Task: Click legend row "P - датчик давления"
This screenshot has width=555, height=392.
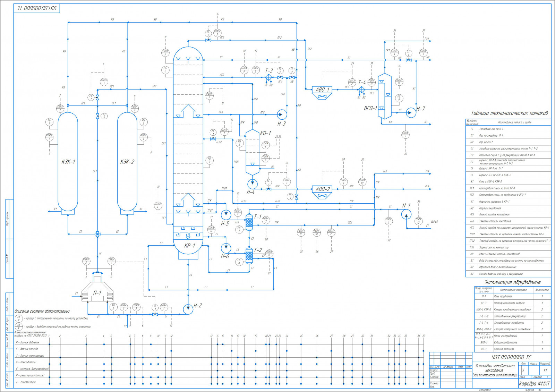Action: (28, 342)
